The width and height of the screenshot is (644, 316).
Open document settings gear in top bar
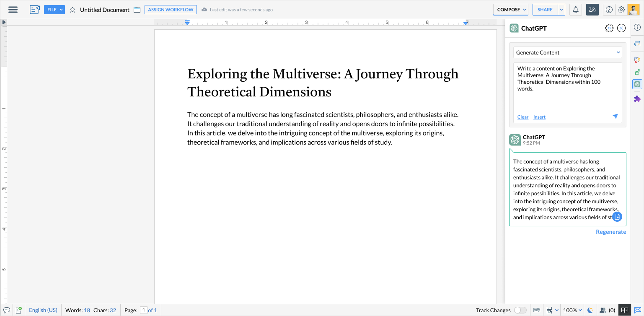621,10
